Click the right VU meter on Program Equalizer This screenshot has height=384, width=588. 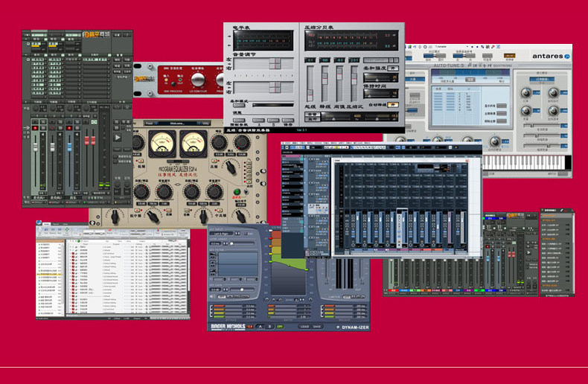click(194, 141)
